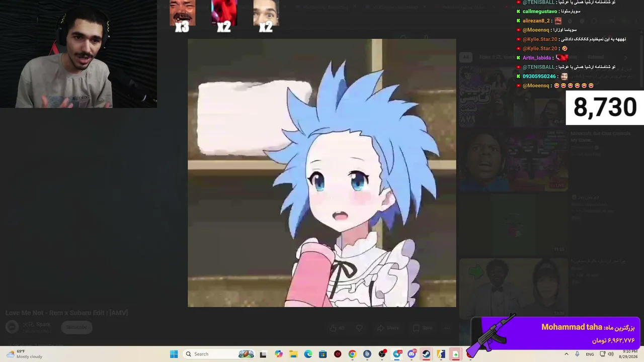Launch Microsoft Edge from the taskbar
This screenshot has height=362, width=644.
308,354
